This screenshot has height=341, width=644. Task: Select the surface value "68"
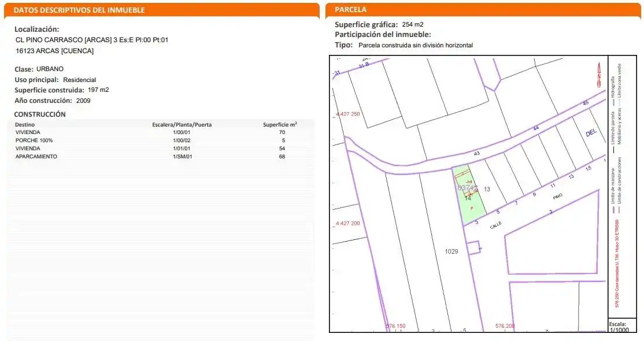[x=282, y=157]
